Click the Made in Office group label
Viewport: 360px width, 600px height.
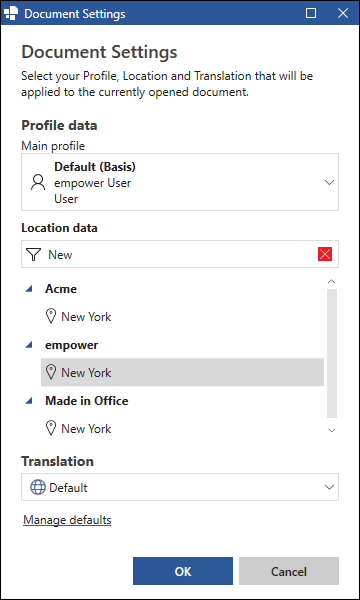tap(87, 401)
